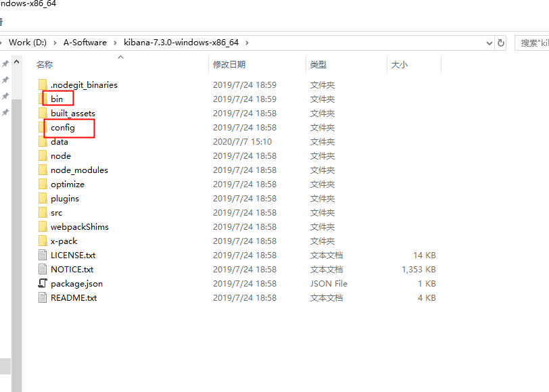
Task: Focus the 搜索 search box
Action: [x=532, y=43]
